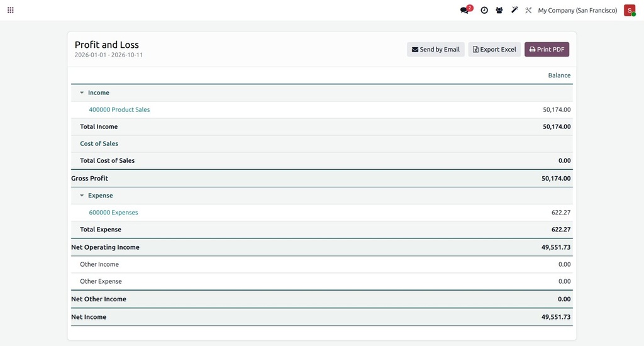Open the activities clock icon
644x346 pixels.
[484, 10]
